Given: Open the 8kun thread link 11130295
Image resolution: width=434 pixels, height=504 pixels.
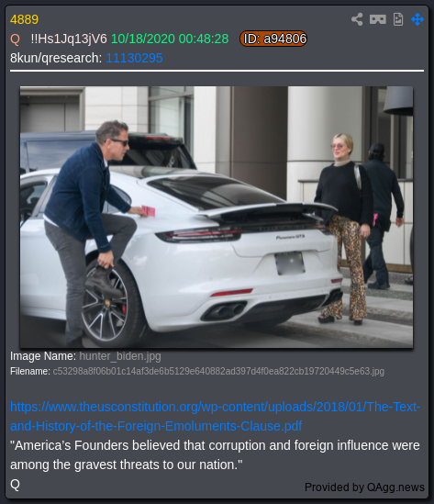Looking at the screenshot, I should coord(134,58).
